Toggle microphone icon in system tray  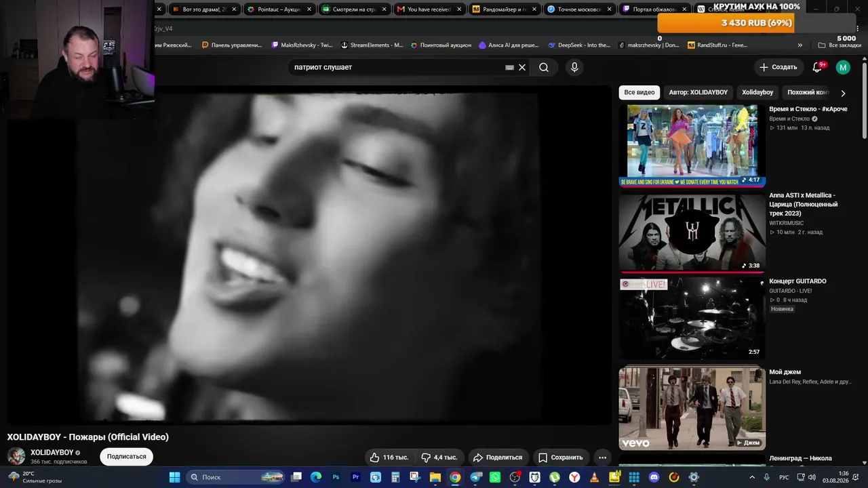coord(767,477)
